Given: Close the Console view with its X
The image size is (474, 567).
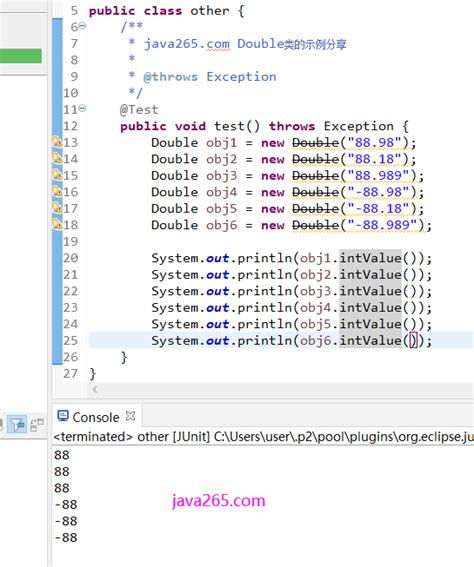Looking at the screenshot, I should 131,416.
